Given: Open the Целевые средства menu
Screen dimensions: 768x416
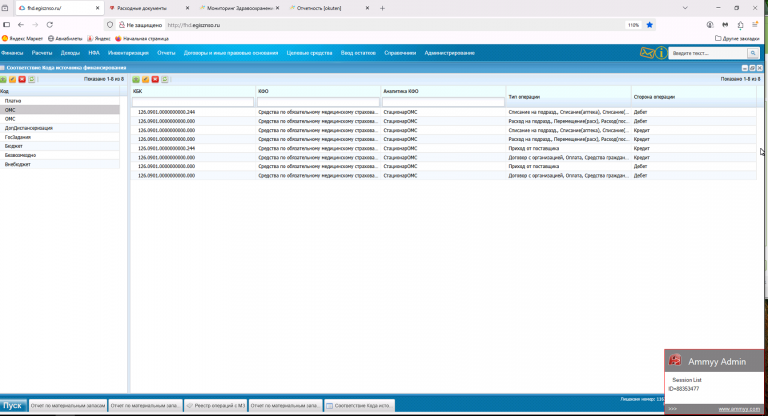Looking at the screenshot, I should pyautogui.click(x=309, y=53).
